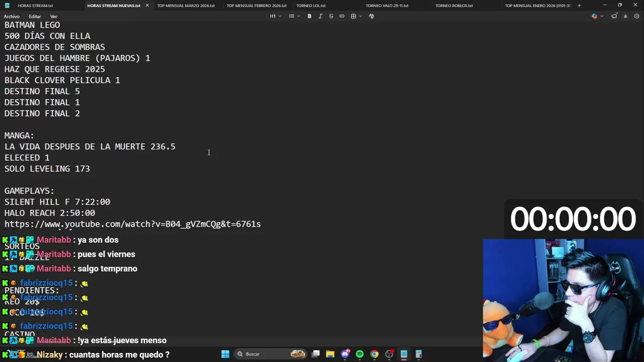Click the line CAZADORES DE SOMBRAS
This screenshot has width=644, height=362.
pos(55,47)
